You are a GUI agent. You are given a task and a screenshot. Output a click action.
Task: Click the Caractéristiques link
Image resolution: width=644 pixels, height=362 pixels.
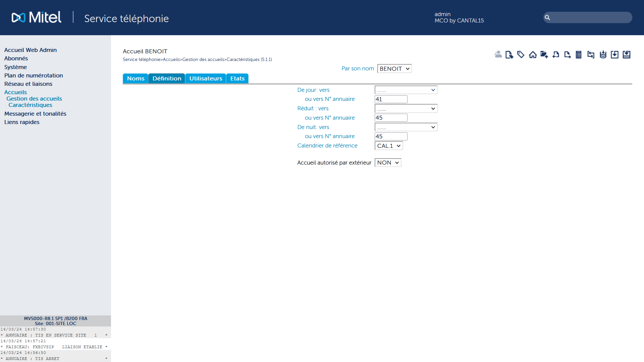click(30, 105)
